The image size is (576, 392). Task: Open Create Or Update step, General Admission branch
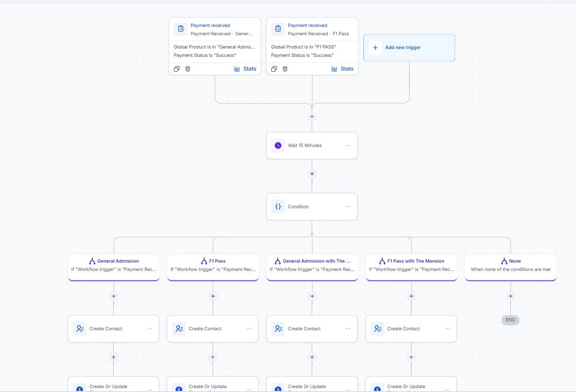pyautogui.click(x=114, y=384)
